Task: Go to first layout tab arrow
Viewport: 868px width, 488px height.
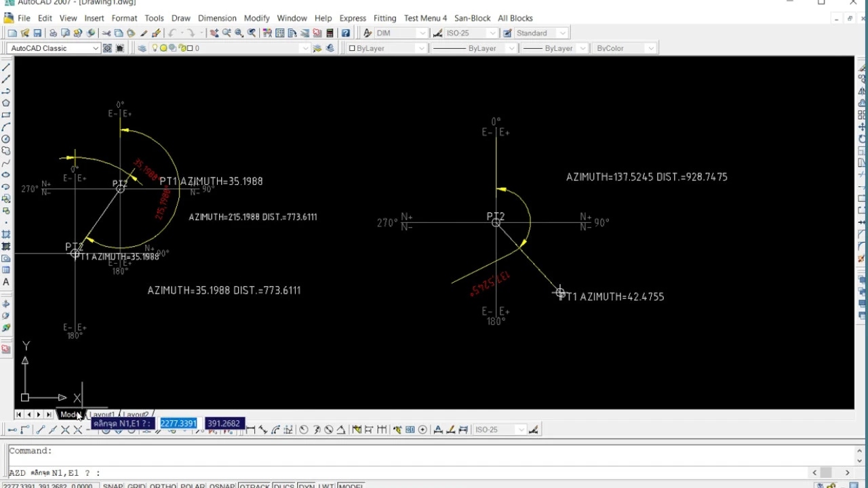Action: coord(18,414)
